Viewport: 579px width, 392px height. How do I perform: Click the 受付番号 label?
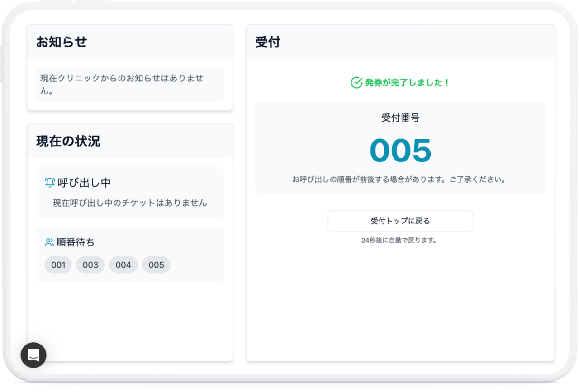point(400,117)
